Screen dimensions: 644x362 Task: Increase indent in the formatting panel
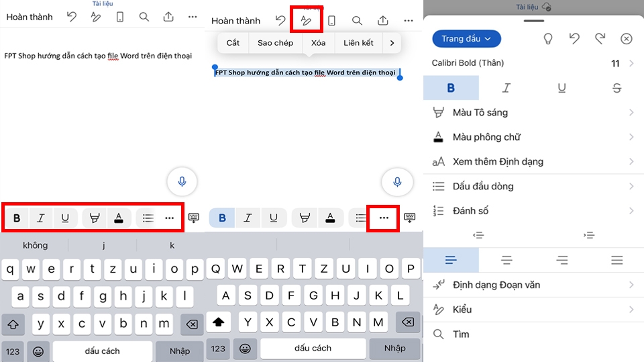click(589, 235)
